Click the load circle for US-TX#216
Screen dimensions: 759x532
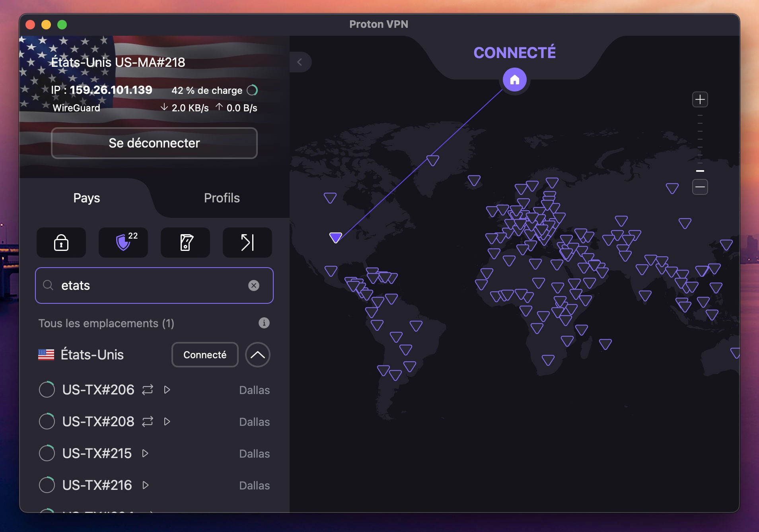pyautogui.click(x=47, y=485)
